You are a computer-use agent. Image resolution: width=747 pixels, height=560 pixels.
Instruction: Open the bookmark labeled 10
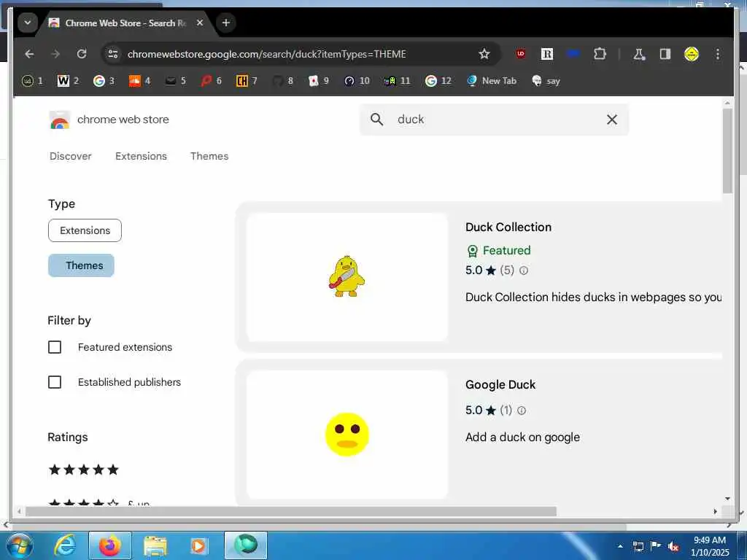(x=357, y=80)
